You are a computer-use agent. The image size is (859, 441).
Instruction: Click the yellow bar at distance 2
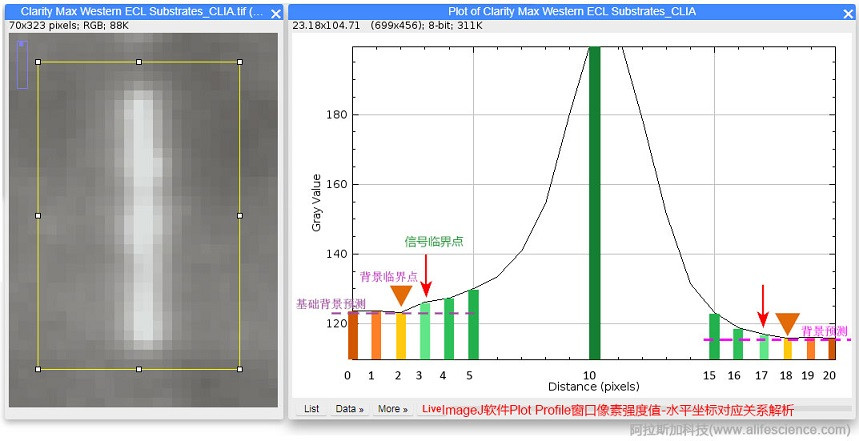tap(401, 336)
